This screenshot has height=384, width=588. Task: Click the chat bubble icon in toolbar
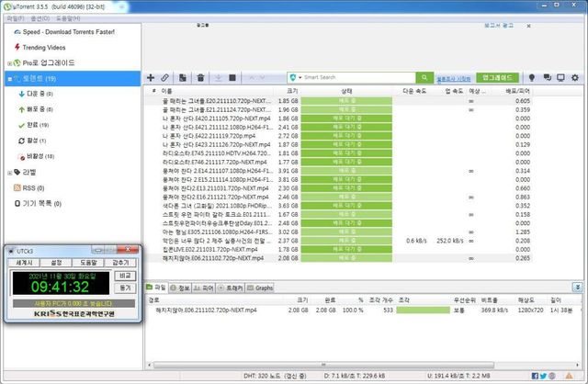(x=545, y=78)
